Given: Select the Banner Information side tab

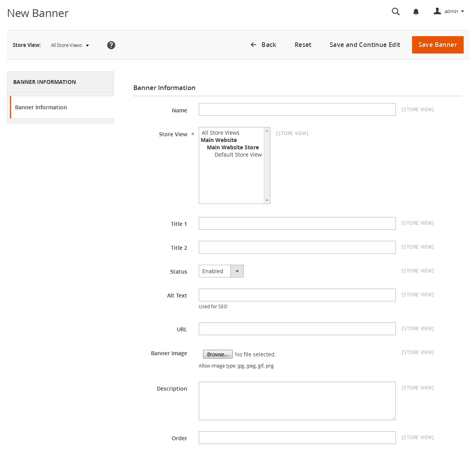Looking at the screenshot, I should pyautogui.click(x=41, y=107).
